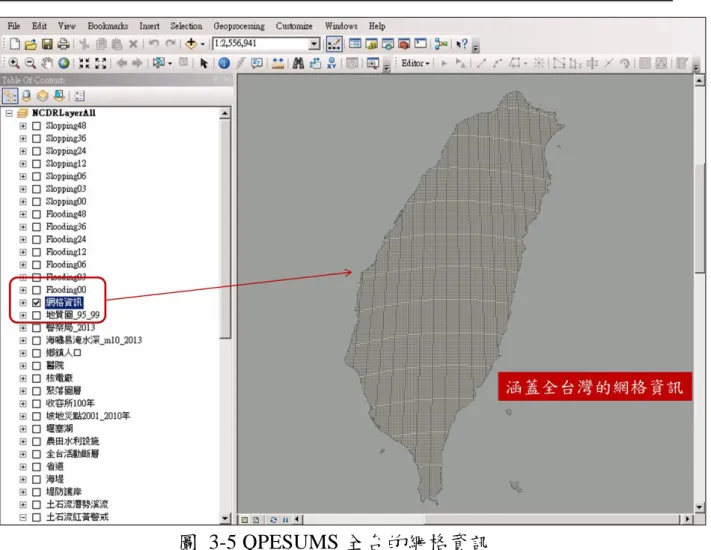
Task: Switch to Layout View button
Action: pos(256,520)
